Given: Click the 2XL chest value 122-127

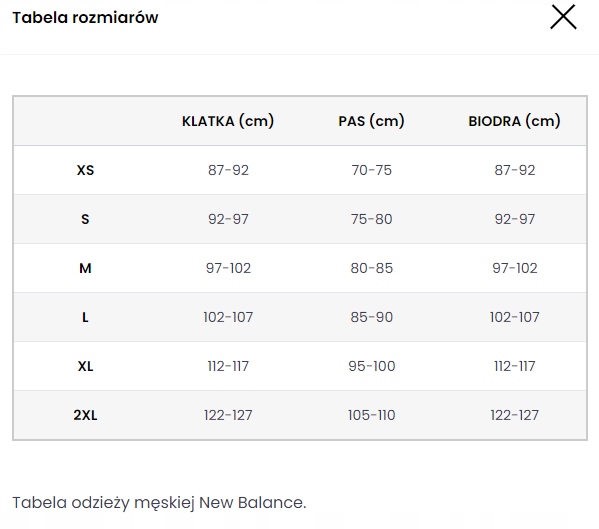Looking at the screenshot, I should 228,415.
